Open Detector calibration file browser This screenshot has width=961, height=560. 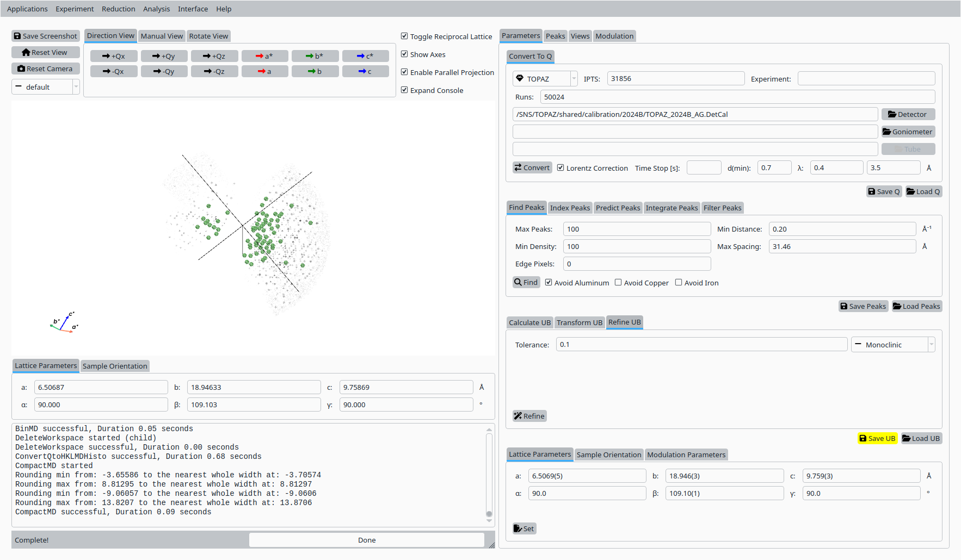908,114
